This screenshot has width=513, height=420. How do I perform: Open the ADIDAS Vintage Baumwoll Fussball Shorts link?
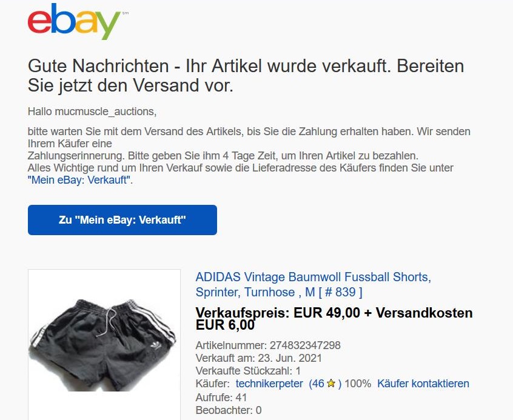(x=313, y=284)
